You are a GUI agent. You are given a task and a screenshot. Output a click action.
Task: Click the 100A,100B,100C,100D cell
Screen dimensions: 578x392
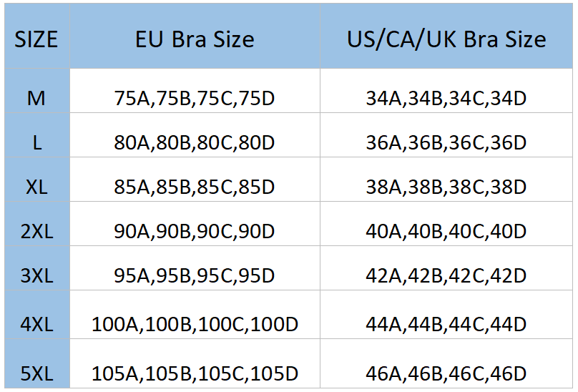click(x=195, y=324)
